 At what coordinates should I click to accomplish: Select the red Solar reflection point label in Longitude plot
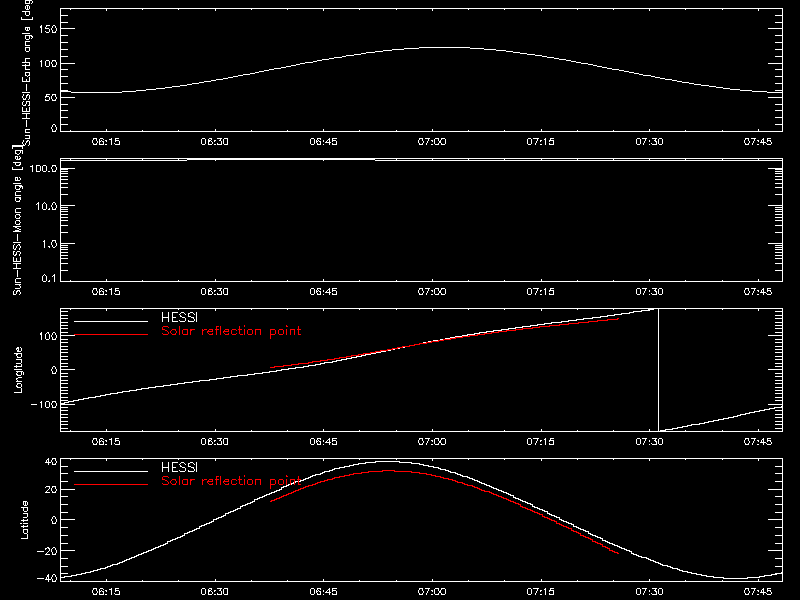click(x=231, y=331)
